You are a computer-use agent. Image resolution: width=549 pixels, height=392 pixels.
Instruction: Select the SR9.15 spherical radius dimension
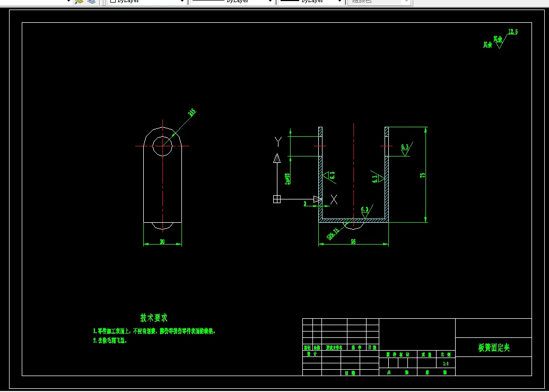coord(333,234)
